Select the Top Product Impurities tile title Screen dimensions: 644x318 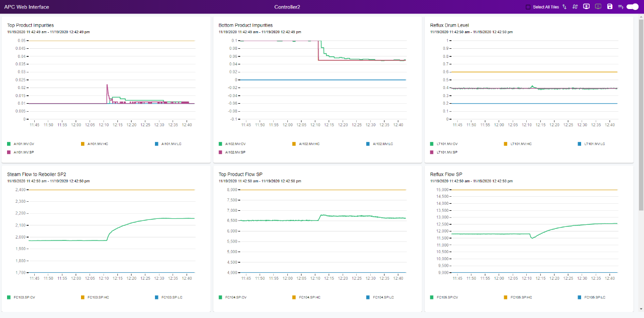(31, 25)
